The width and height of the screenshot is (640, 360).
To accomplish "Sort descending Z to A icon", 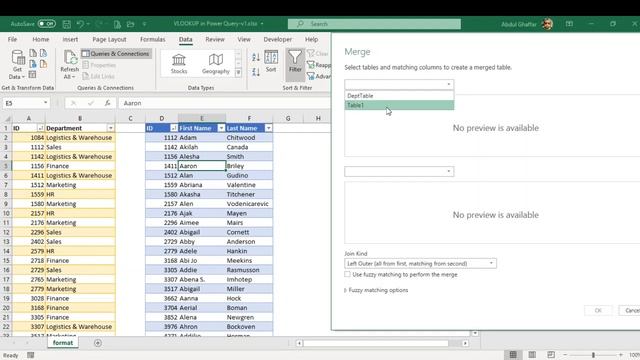I will click(x=256, y=73).
